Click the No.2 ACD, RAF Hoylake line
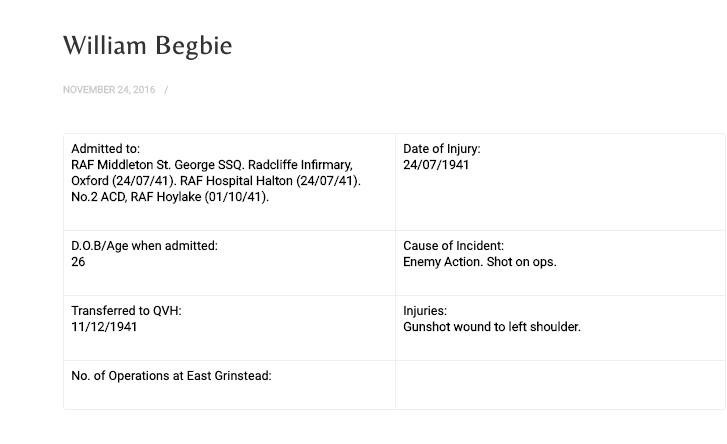The image size is (727, 444). click(x=170, y=197)
